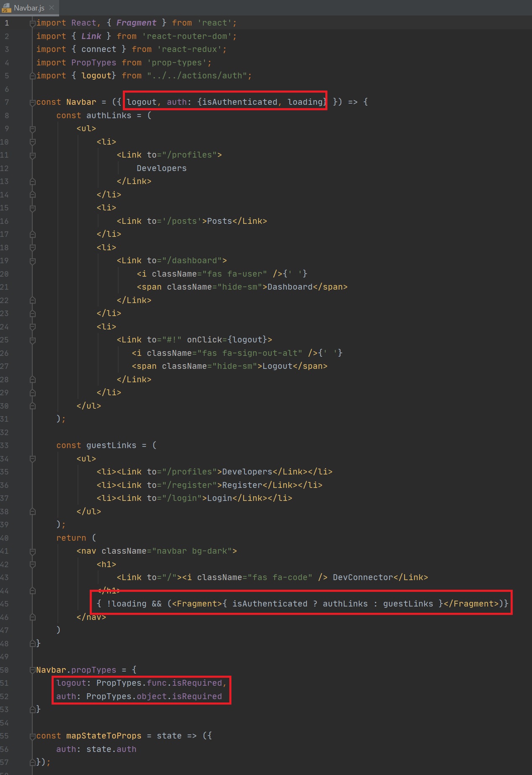Collapse the authLinks ul element on line 9

pos(32,129)
